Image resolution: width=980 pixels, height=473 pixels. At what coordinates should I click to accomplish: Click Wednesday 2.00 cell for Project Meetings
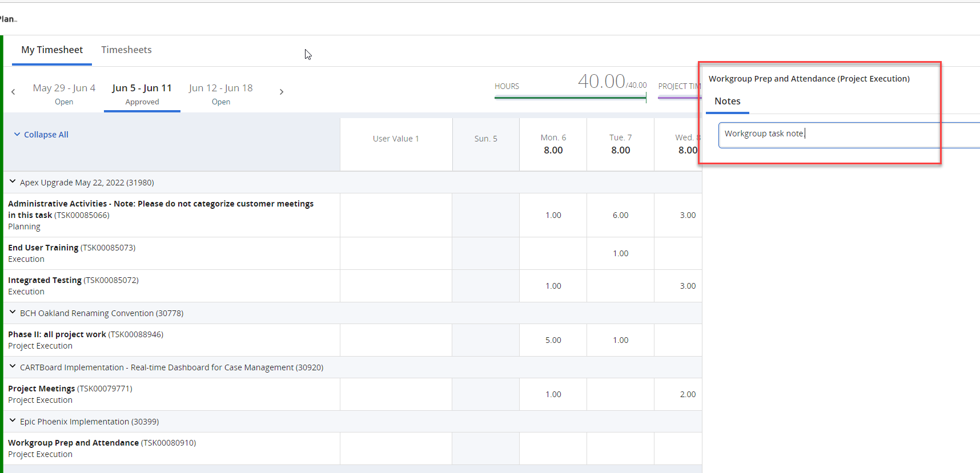click(x=678, y=394)
